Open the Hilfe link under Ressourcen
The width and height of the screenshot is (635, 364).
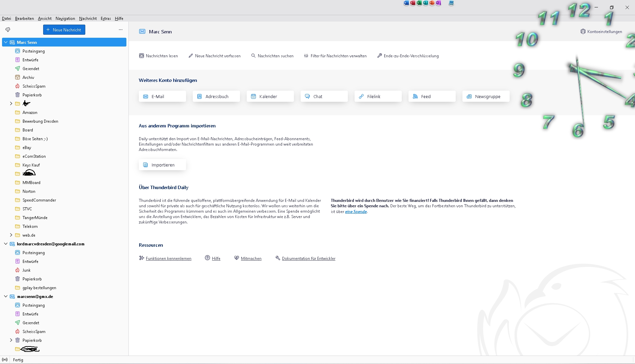click(x=216, y=259)
